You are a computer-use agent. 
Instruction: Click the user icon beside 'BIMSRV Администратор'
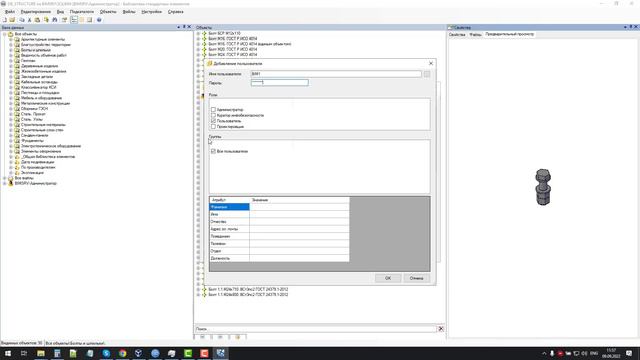[x=11, y=183]
